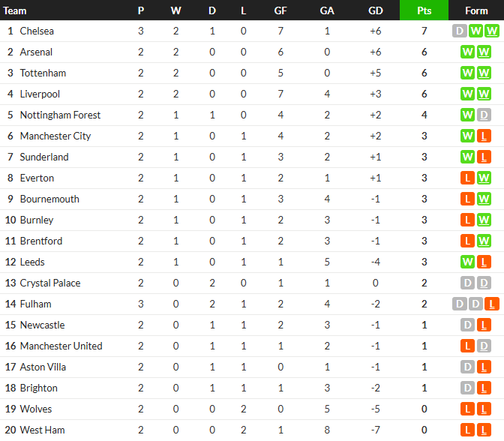Open the Arsenal team link
This screenshot has height=441, width=504.
36,52
